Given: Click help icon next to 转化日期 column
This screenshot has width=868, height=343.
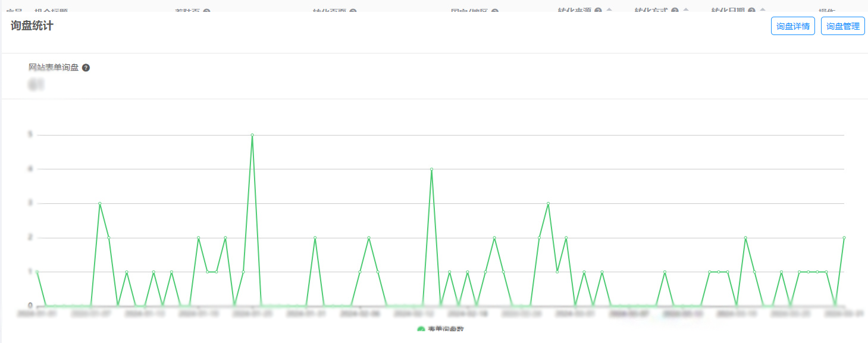Looking at the screenshot, I should click(751, 11).
